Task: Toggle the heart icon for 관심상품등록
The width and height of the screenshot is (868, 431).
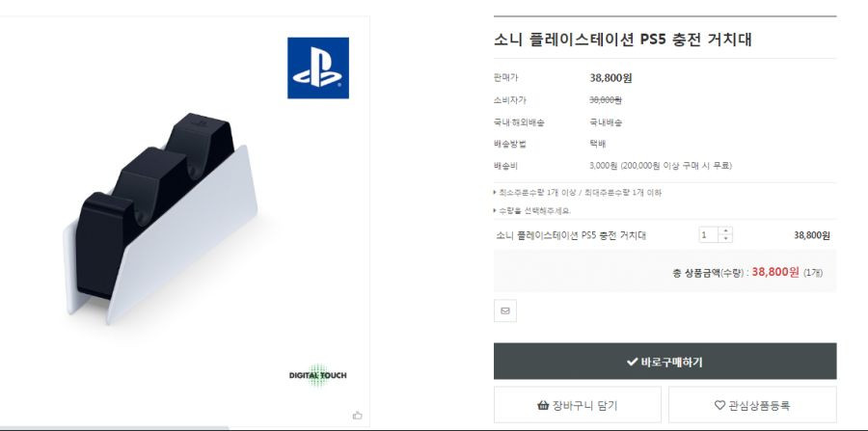Action: point(719,406)
